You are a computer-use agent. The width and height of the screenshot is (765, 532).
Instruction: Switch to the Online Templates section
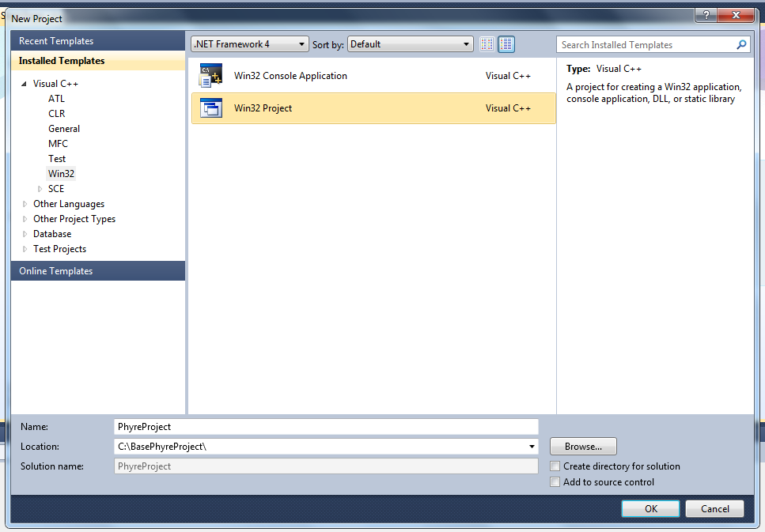click(x=55, y=270)
